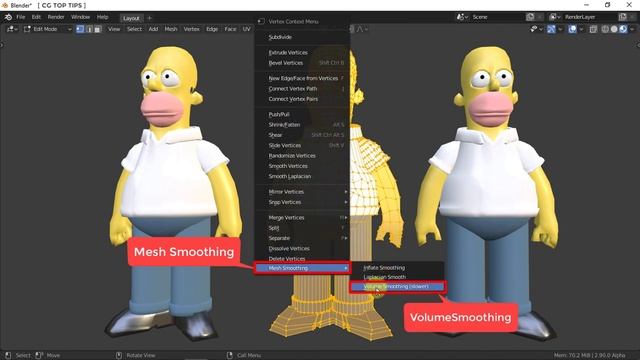Open the View menu in the viewport header
The height and width of the screenshot is (360, 640).
point(114,29)
